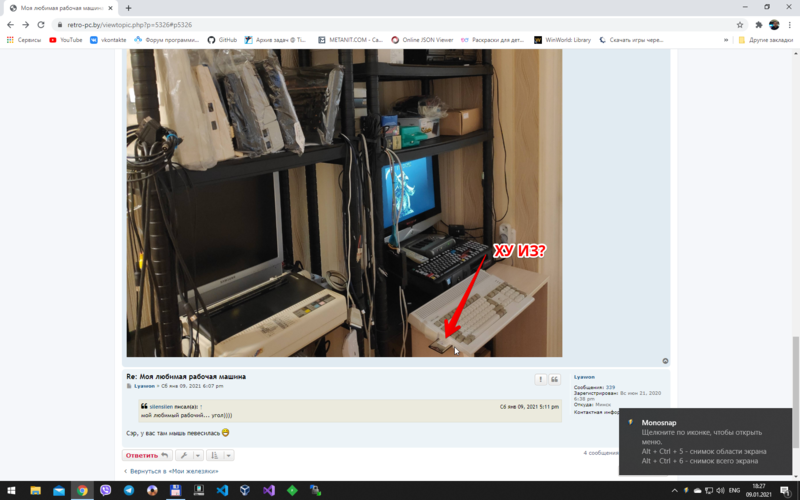800x500 pixels.
Task: Open the Chrome extensions puzzle icon
Action: coord(759,24)
